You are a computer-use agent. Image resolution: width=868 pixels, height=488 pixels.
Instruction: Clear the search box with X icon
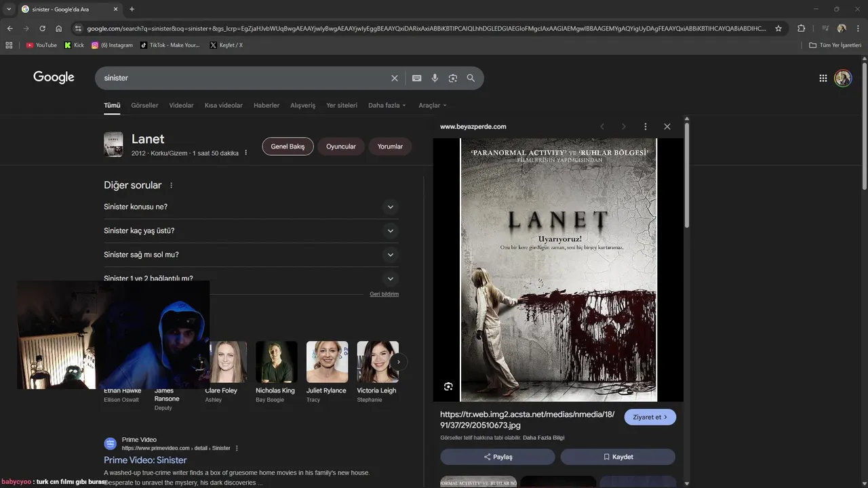coord(395,78)
